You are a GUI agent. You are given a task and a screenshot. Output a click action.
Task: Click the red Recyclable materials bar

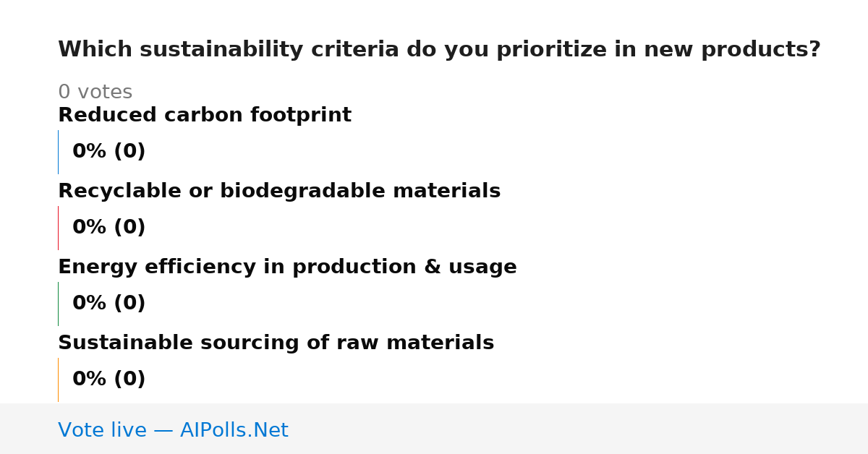point(58,228)
